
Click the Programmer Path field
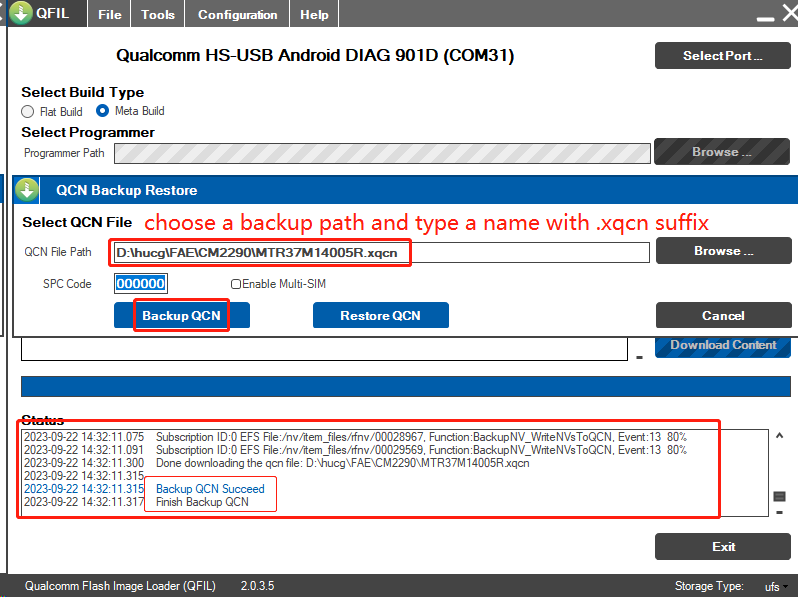(382, 153)
